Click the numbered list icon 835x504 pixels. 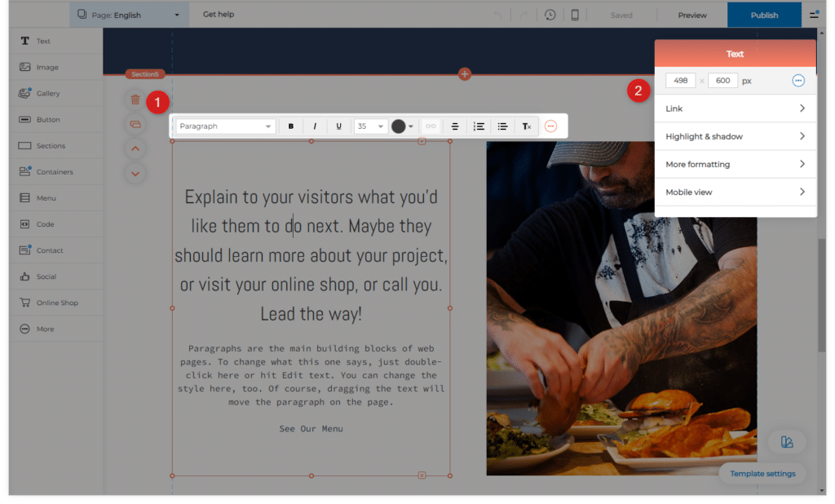479,126
